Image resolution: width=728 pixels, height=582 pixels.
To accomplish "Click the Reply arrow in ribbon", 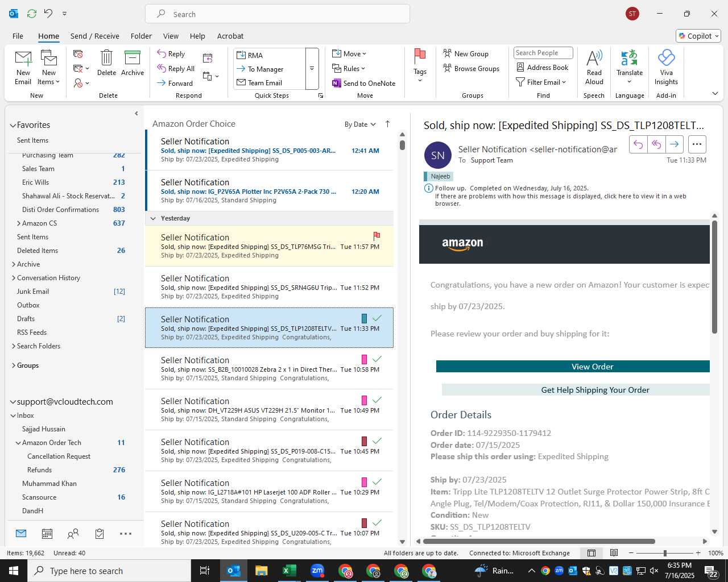I will tap(171, 54).
